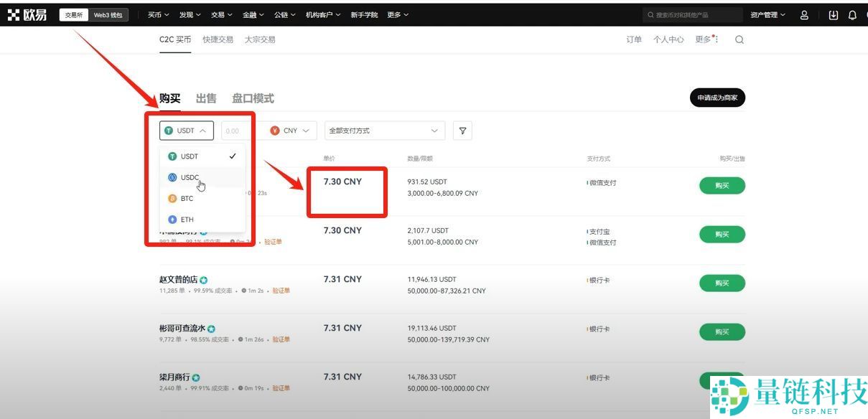The width and height of the screenshot is (868, 419).
Task: Click the search magnifier near 更多
Action: 739,39
